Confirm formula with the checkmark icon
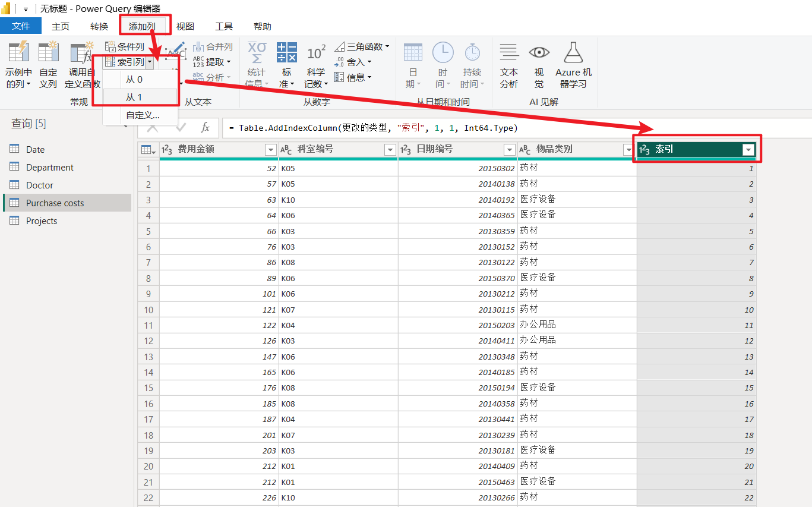 click(181, 127)
